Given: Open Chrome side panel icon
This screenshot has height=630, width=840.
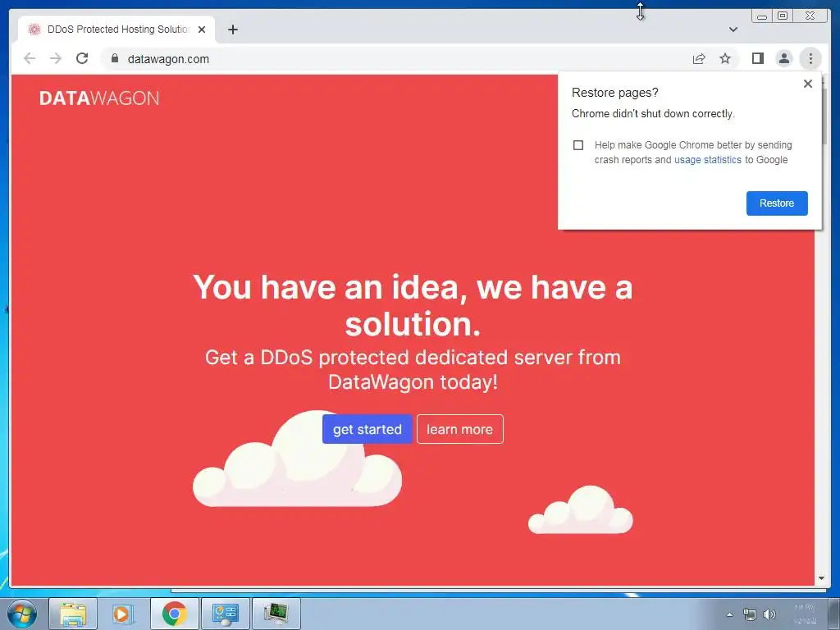Looking at the screenshot, I should pos(757,58).
